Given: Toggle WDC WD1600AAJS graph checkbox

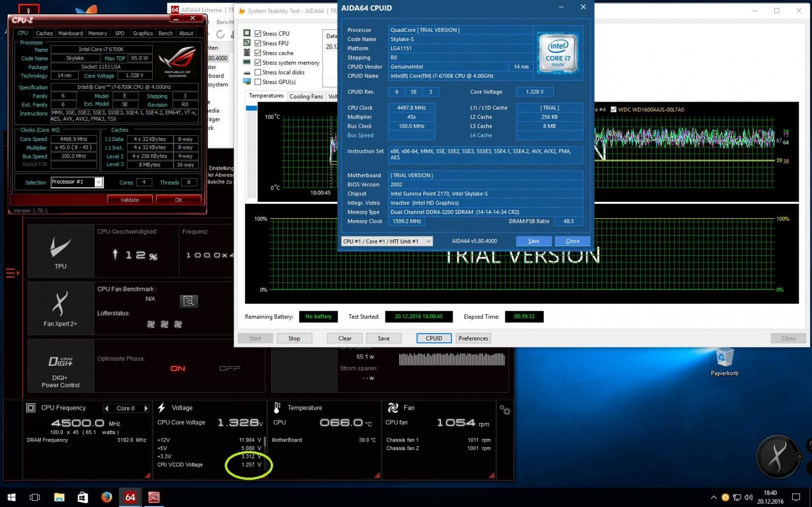Looking at the screenshot, I should [613, 110].
